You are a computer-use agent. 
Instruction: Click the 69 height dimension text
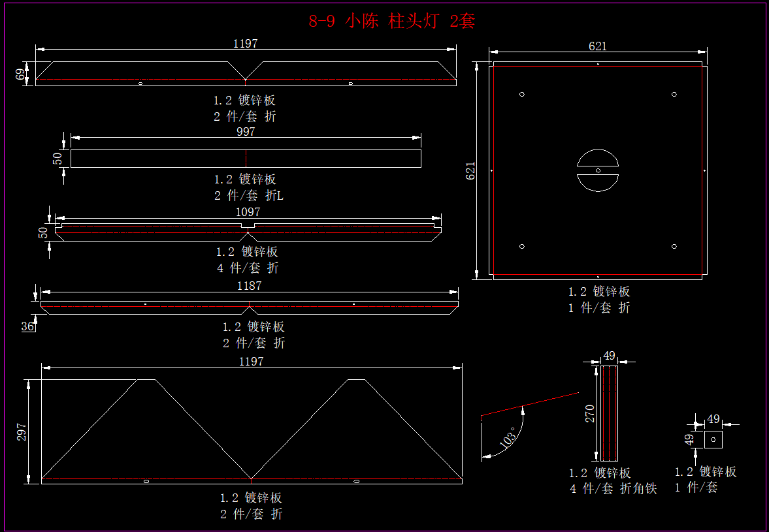(21, 74)
